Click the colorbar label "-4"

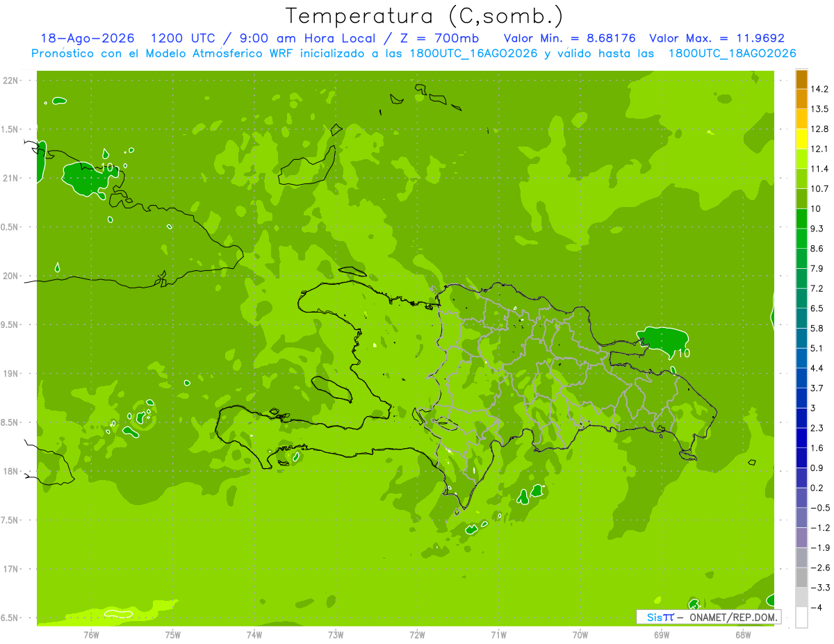tap(816, 607)
